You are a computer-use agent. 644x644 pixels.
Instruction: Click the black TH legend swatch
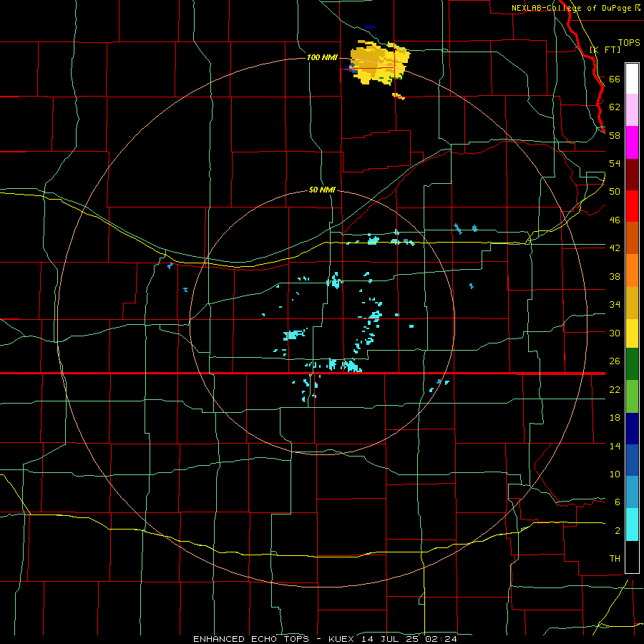632,557
